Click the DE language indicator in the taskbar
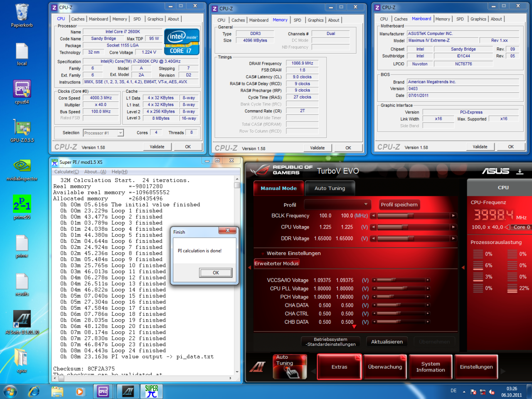Screen dimensions: 532x399 click(453, 391)
